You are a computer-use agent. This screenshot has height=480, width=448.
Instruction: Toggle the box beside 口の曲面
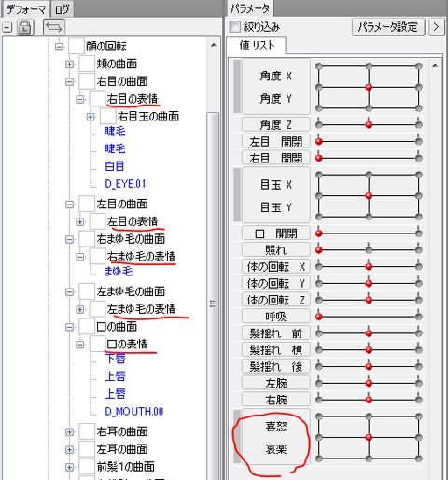click(x=87, y=326)
